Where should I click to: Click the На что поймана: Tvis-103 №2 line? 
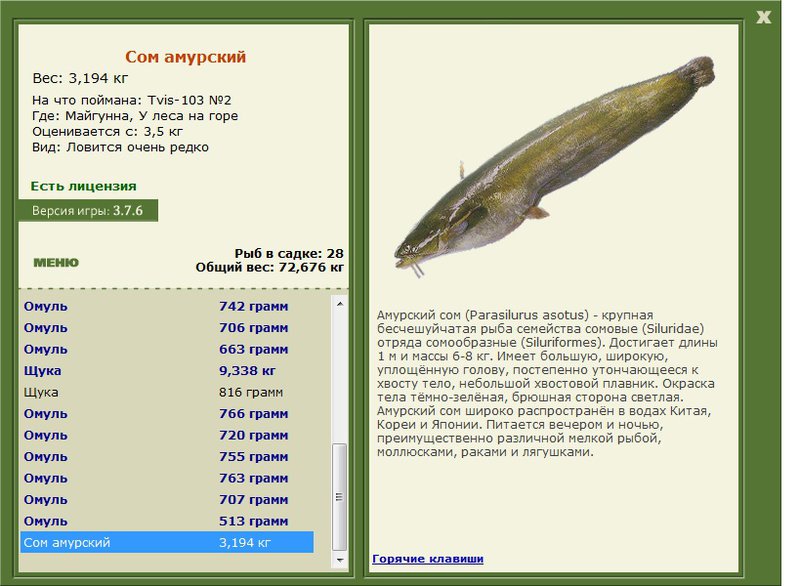click(x=132, y=100)
